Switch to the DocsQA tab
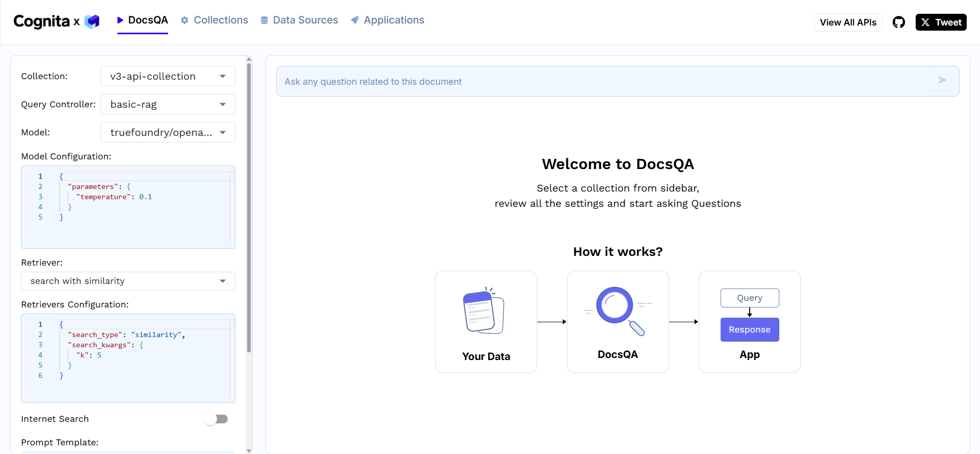Viewport: 980px width, 454px height. click(142, 20)
